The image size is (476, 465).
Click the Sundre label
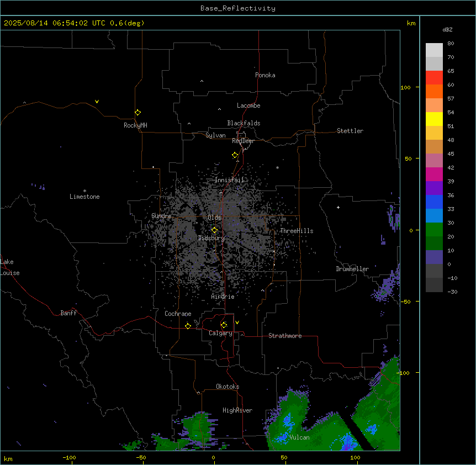(x=161, y=216)
